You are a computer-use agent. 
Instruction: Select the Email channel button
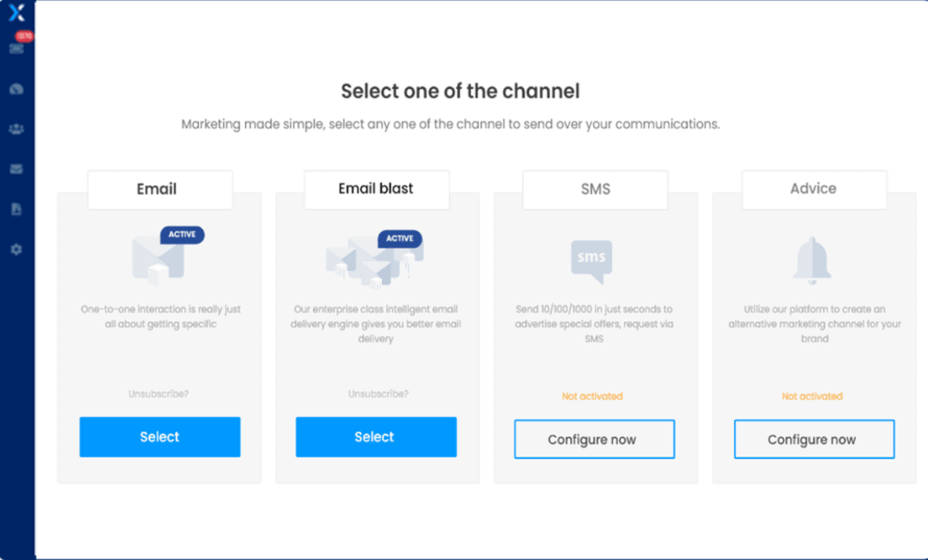(159, 437)
